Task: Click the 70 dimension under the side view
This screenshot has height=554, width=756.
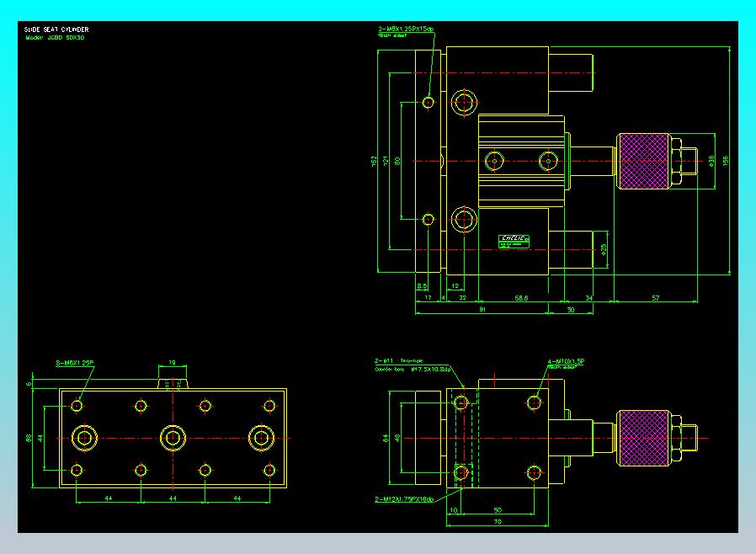Action: [498, 522]
